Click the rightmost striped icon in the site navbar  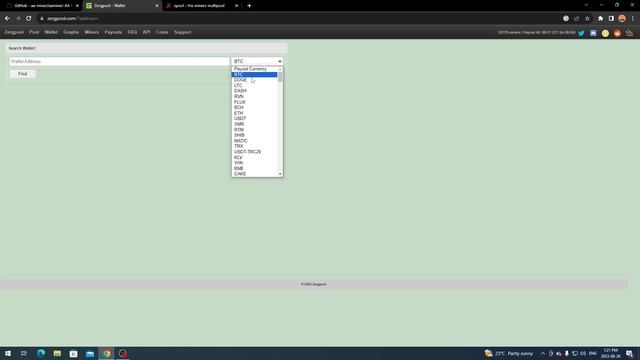tap(629, 33)
